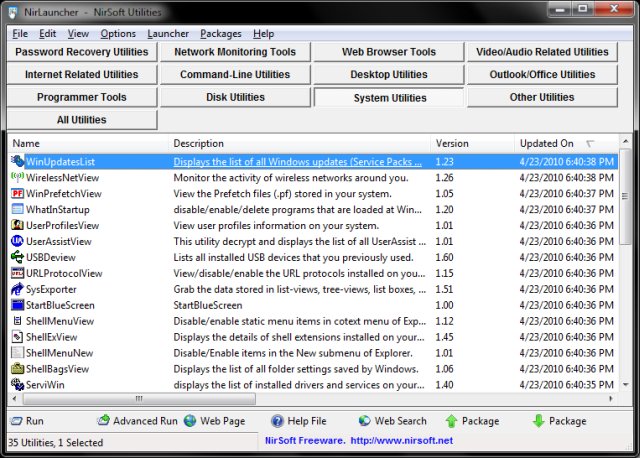The height and width of the screenshot is (458, 640).
Task: Open the Help menu
Action: click(x=263, y=33)
